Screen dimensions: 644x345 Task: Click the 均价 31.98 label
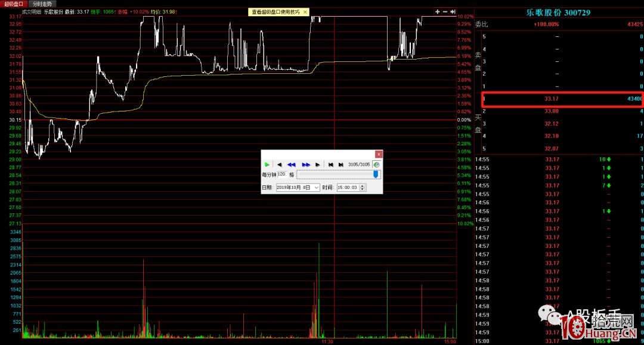[163, 12]
